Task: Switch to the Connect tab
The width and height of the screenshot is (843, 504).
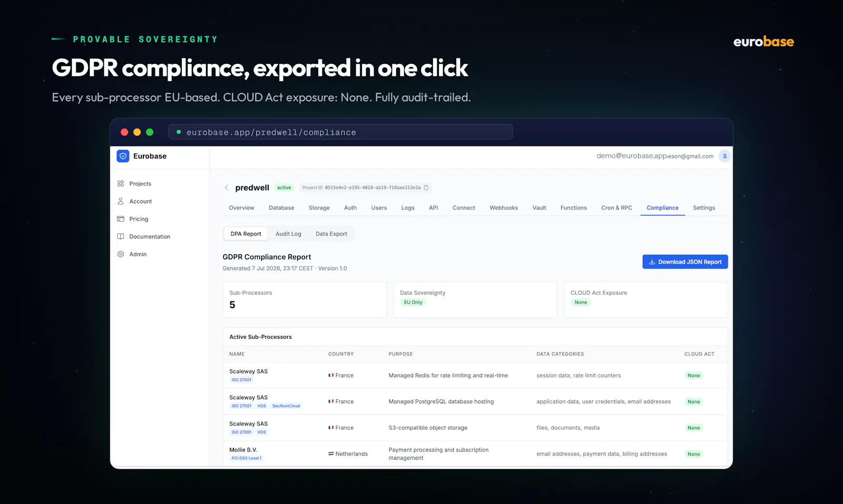Action: point(464,208)
